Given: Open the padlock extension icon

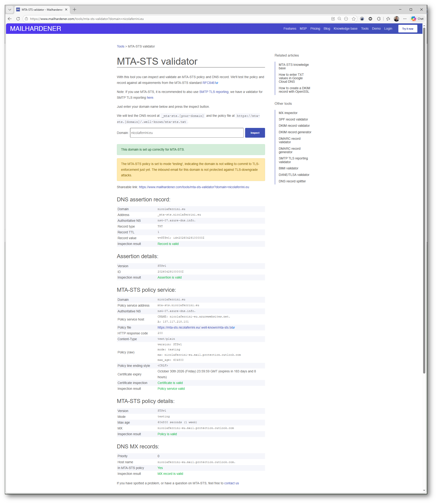Looking at the screenshot, I should click(x=362, y=19).
